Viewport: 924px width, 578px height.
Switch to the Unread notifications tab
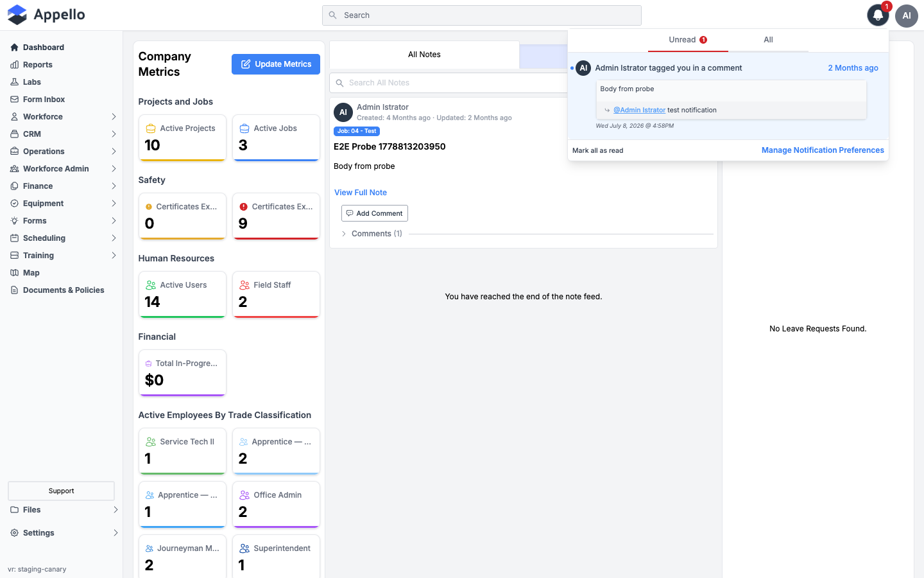coord(688,40)
